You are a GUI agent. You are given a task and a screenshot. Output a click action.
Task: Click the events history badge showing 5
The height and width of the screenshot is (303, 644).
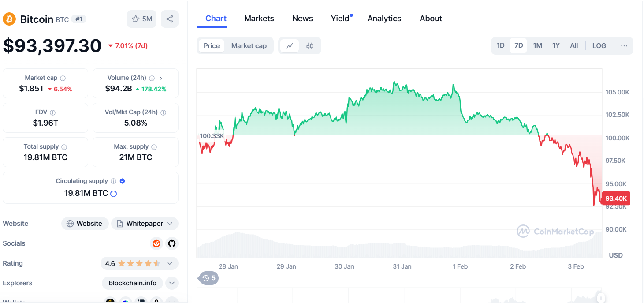coord(209,278)
